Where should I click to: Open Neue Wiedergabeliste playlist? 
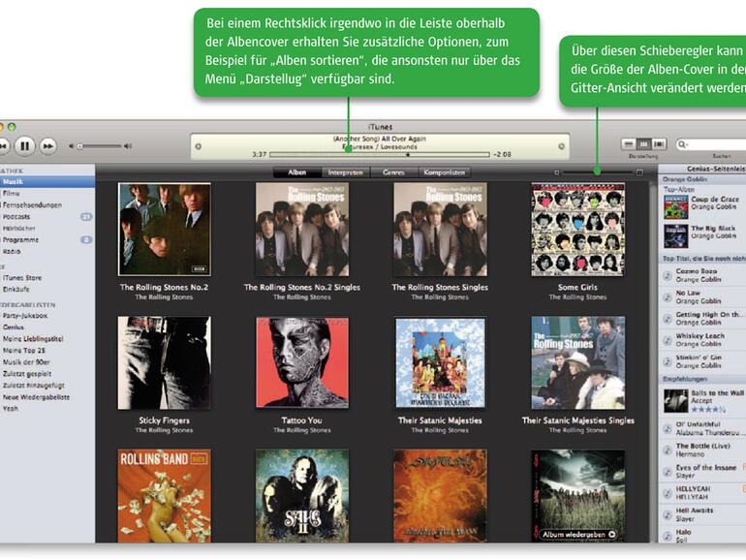point(47,397)
